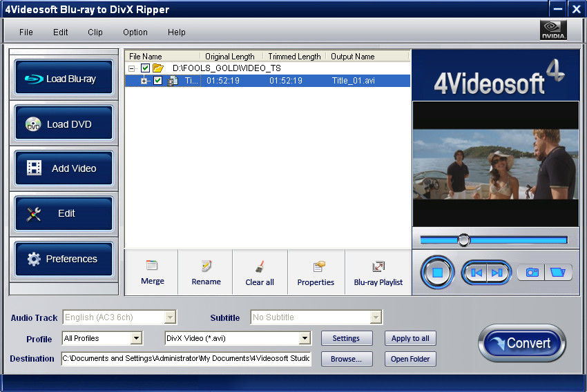Open the Blu-ray Playlist icon
Viewport: 587px width, 392px height.
pyautogui.click(x=378, y=266)
